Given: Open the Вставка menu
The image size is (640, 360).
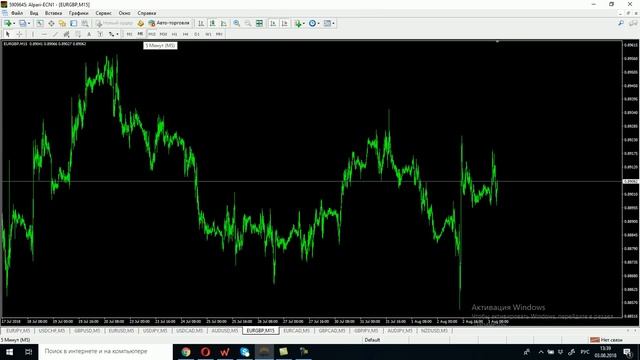Looking at the screenshot, I should [x=53, y=13].
